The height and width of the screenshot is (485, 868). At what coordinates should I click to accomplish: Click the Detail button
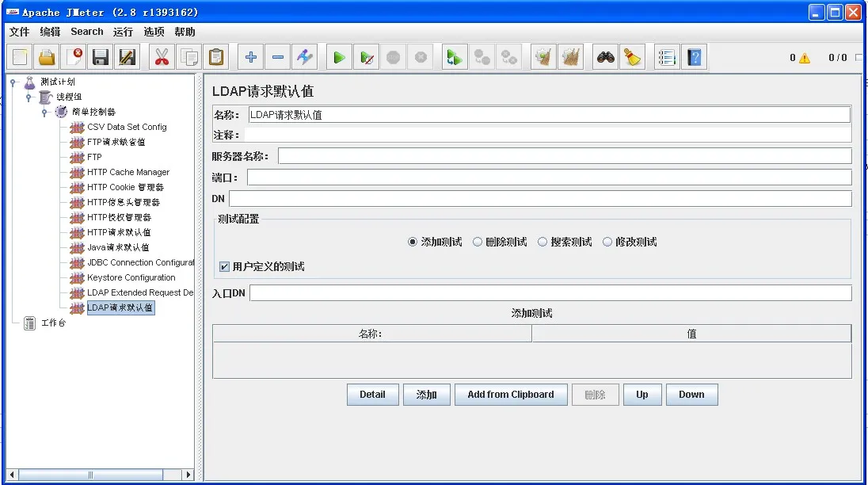pos(372,395)
